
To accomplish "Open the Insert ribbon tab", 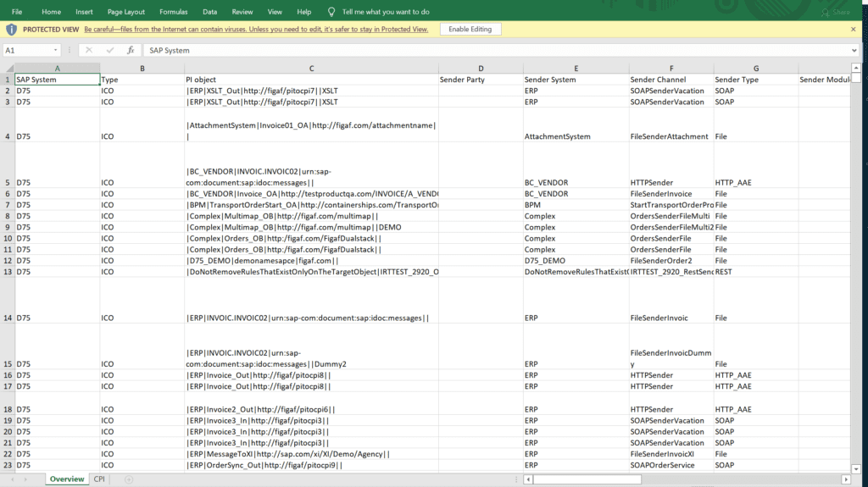I will [x=84, y=12].
